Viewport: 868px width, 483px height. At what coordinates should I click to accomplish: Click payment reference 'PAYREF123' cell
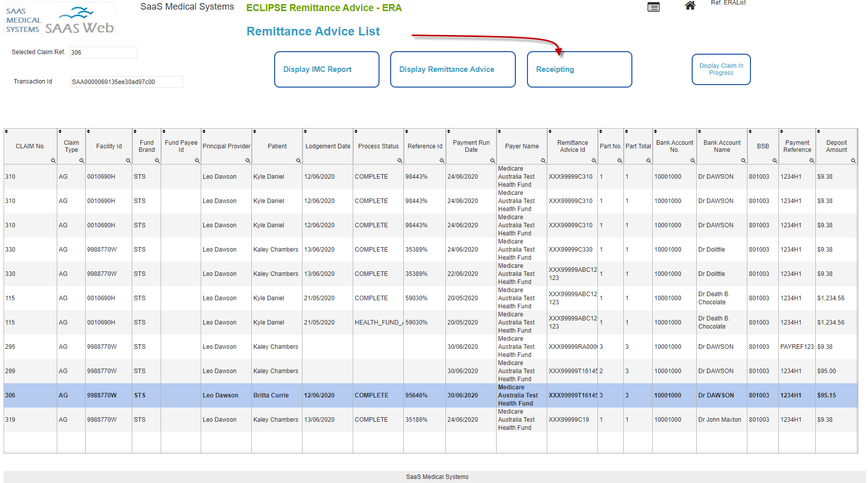pos(797,347)
